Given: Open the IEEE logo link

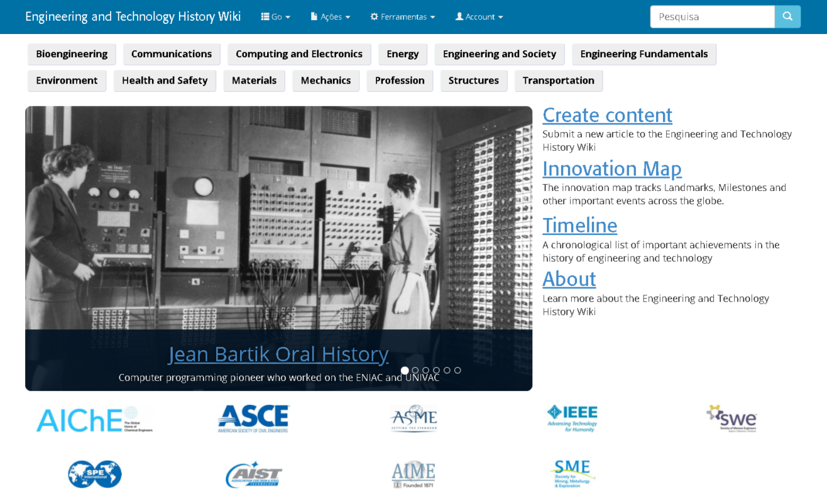Looking at the screenshot, I should (x=572, y=419).
